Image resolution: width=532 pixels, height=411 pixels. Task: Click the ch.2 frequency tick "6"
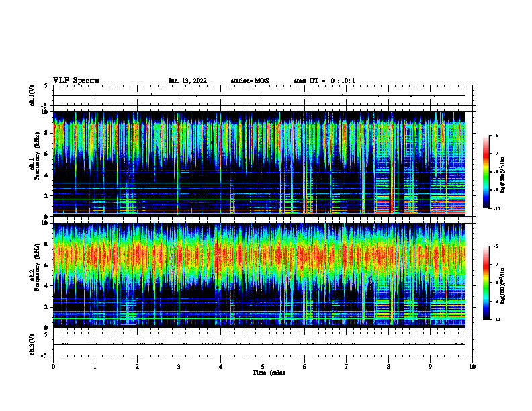pyautogui.click(x=47, y=265)
